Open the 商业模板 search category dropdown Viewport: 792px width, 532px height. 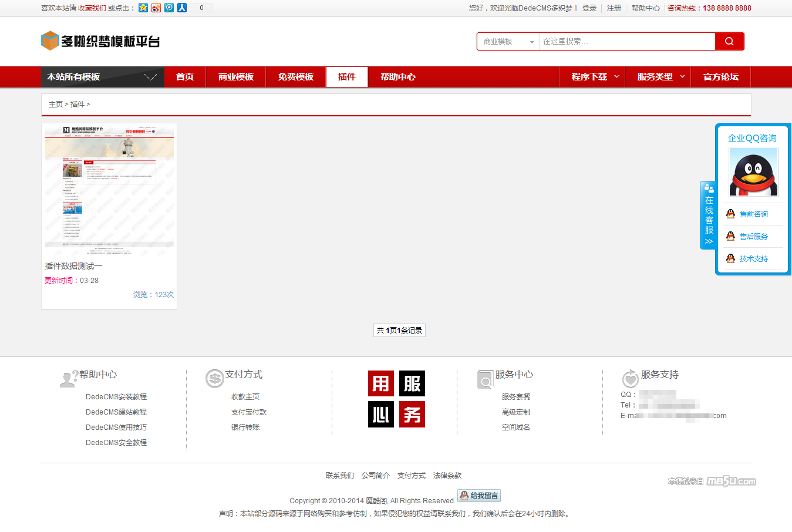(508, 42)
